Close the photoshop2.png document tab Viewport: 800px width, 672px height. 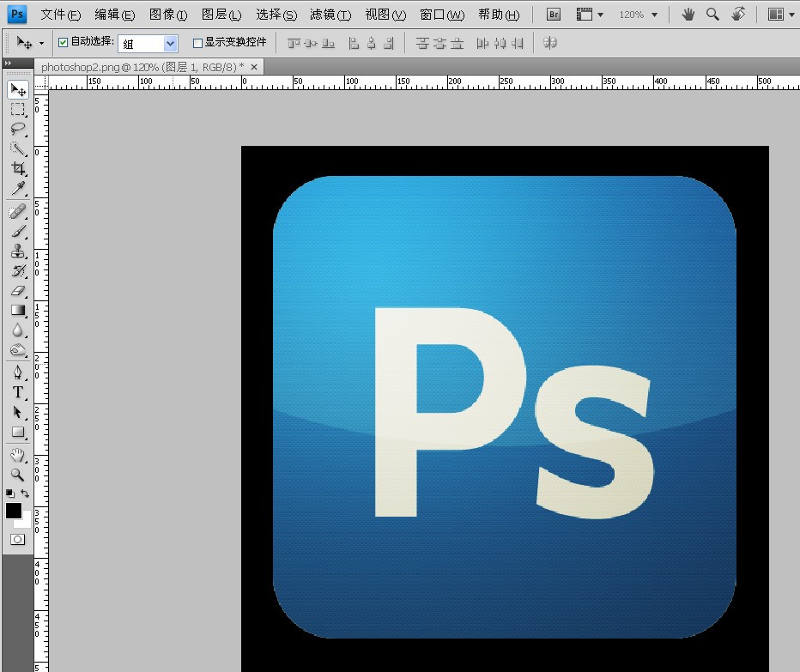pyautogui.click(x=254, y=66)
